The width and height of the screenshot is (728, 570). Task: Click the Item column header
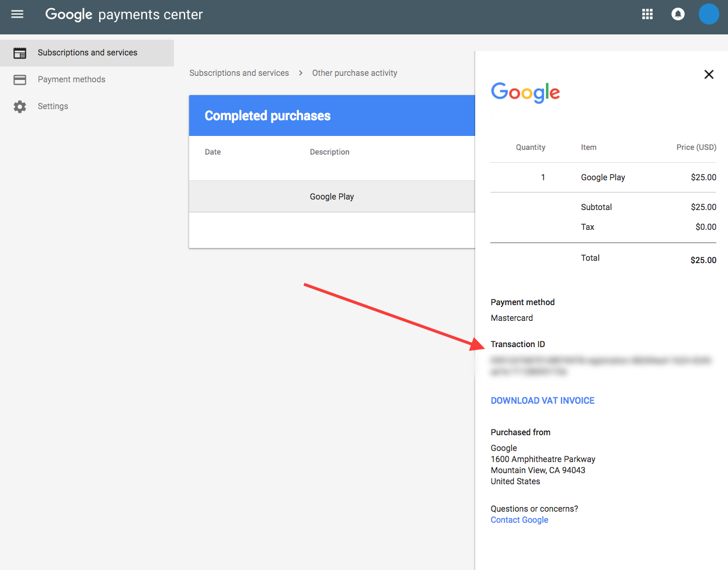coord(589,148)
